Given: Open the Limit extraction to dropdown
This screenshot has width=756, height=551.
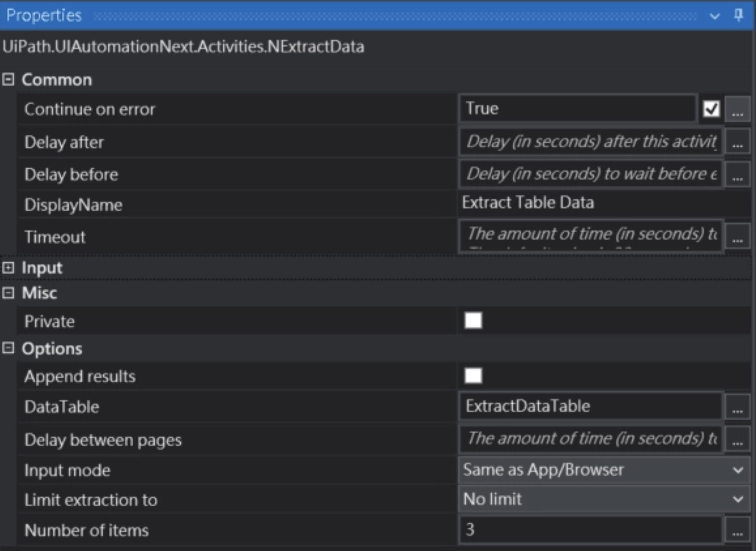Looking at the screenshot, I should coord(604,500).
